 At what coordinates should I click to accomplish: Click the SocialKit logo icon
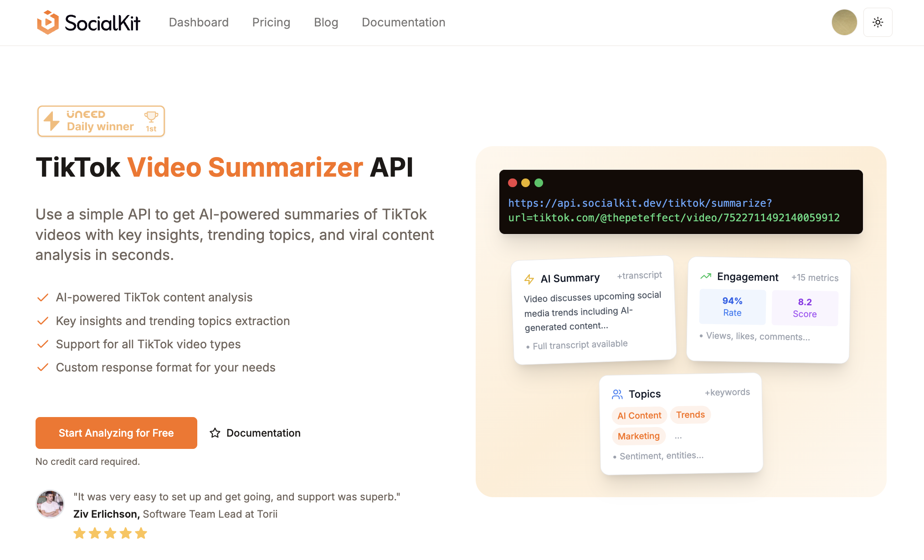[x=48, y=21]
